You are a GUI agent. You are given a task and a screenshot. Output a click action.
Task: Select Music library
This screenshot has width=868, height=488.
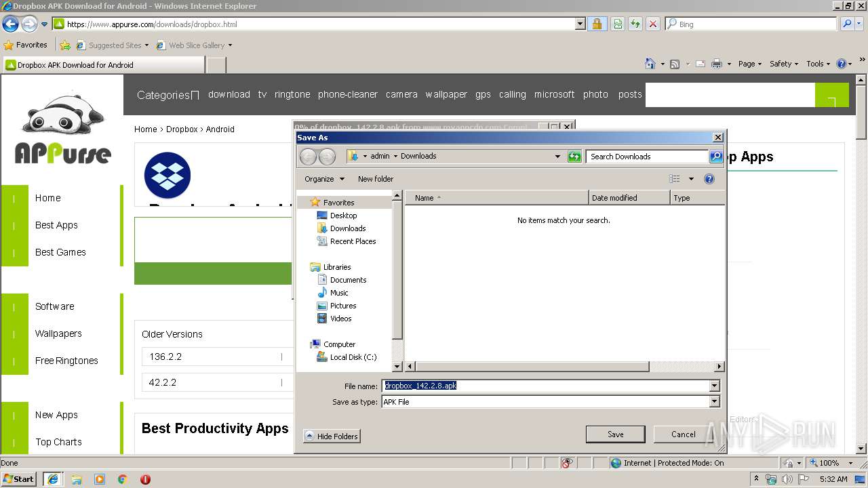[x=339, y=293]
